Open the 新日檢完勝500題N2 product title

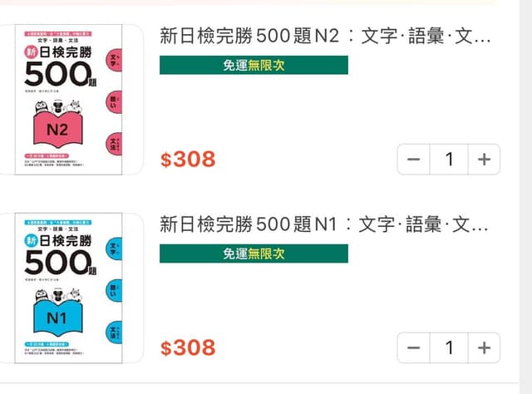coord(325,37)
